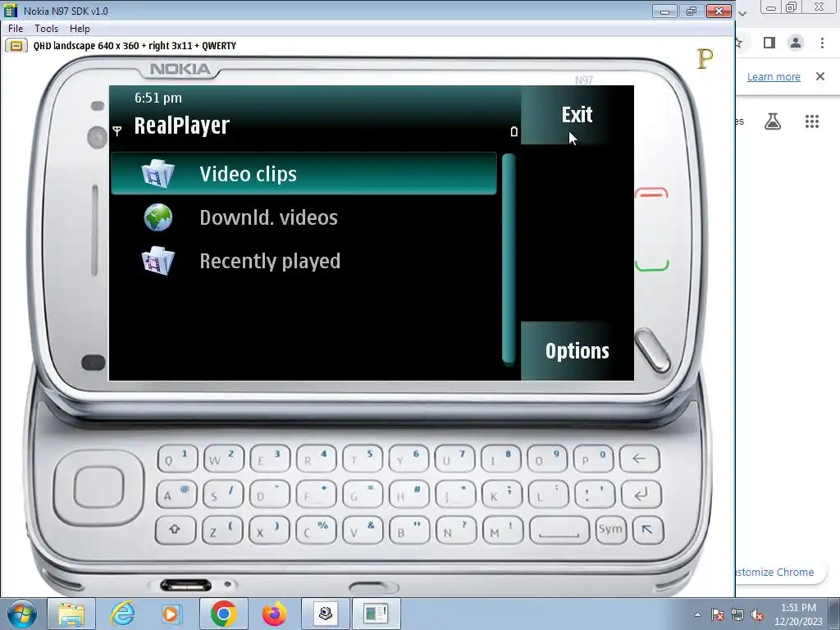Click the semicolon apostrophe key after L

[595, 495]
